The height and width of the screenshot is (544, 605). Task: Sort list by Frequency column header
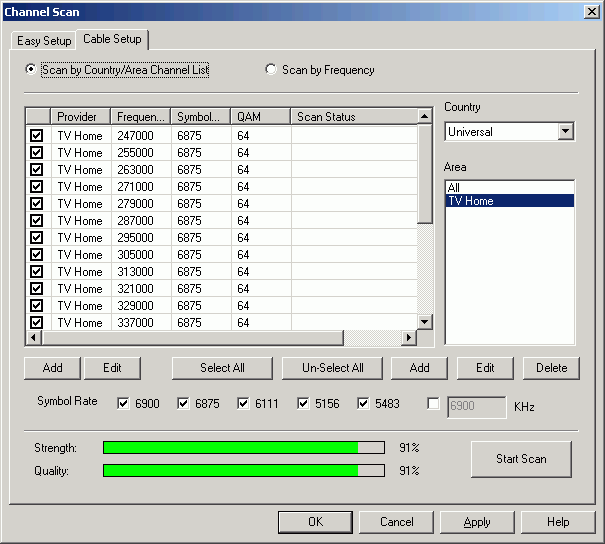tap(140, 117)
